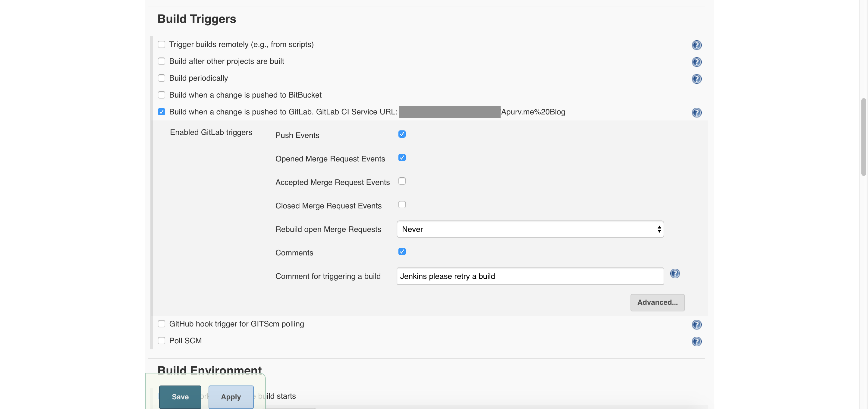Disable the Comments trigger checkbox
The image size is (868, 409).
point(402,251)
